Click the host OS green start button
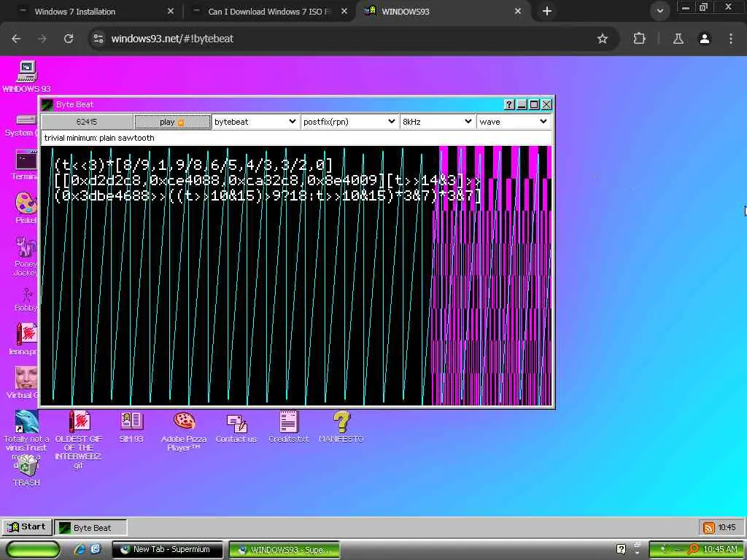The height and width of the screenshot is (560, 747). (33, 549)
